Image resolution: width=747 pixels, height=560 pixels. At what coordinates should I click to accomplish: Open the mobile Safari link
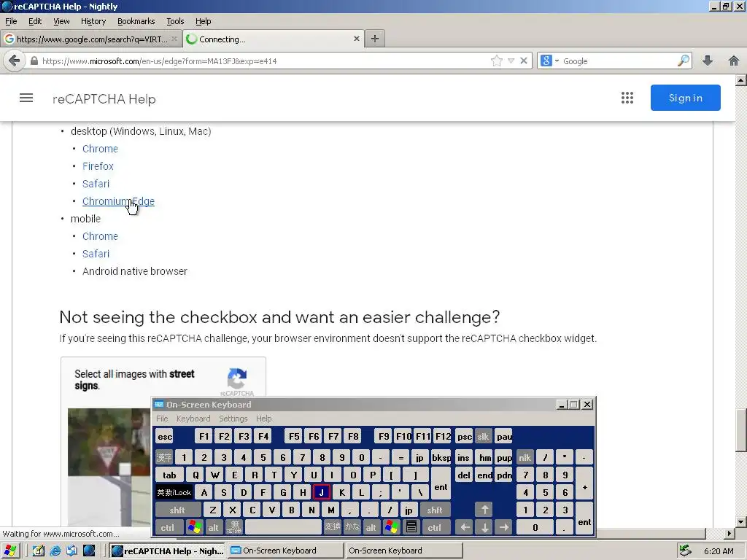click(x=96, y=254)
